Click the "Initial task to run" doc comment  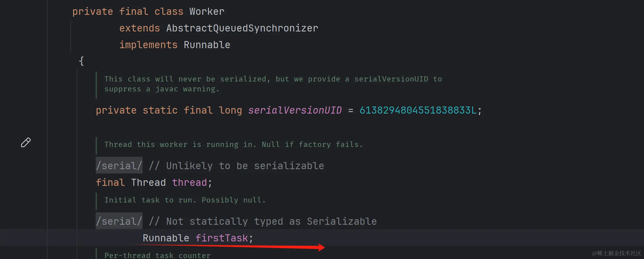click(185, 200)
